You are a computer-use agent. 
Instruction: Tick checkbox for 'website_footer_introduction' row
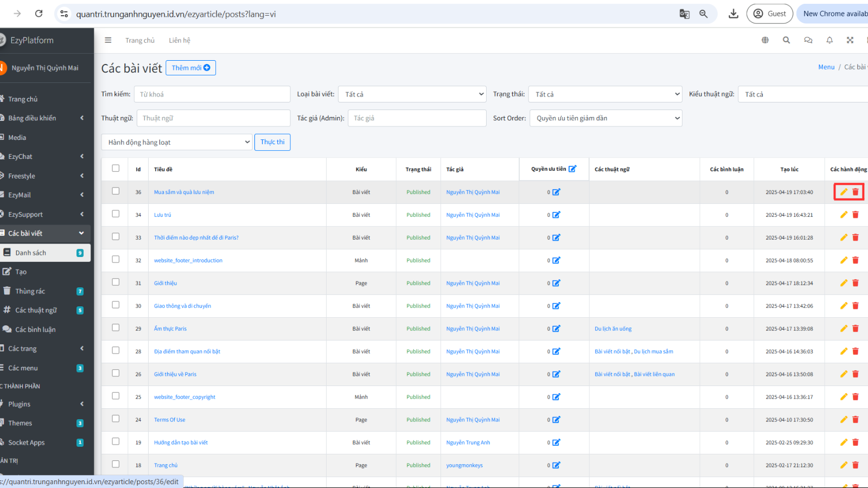[116, 259]
